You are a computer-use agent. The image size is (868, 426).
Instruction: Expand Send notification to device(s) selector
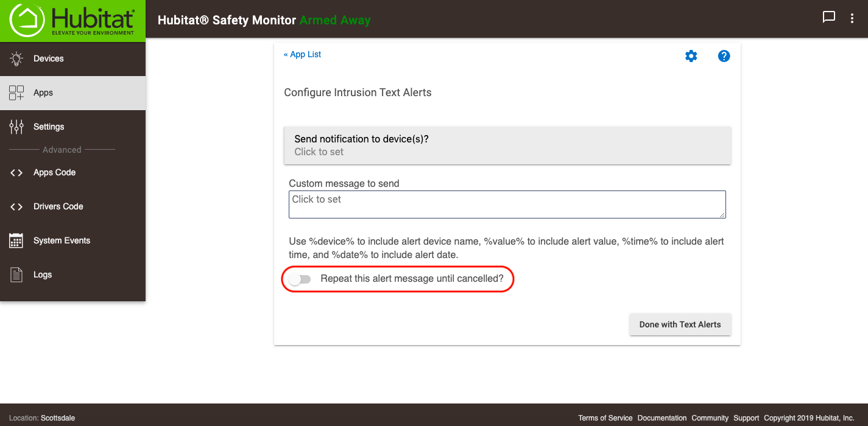pos(507,145)
